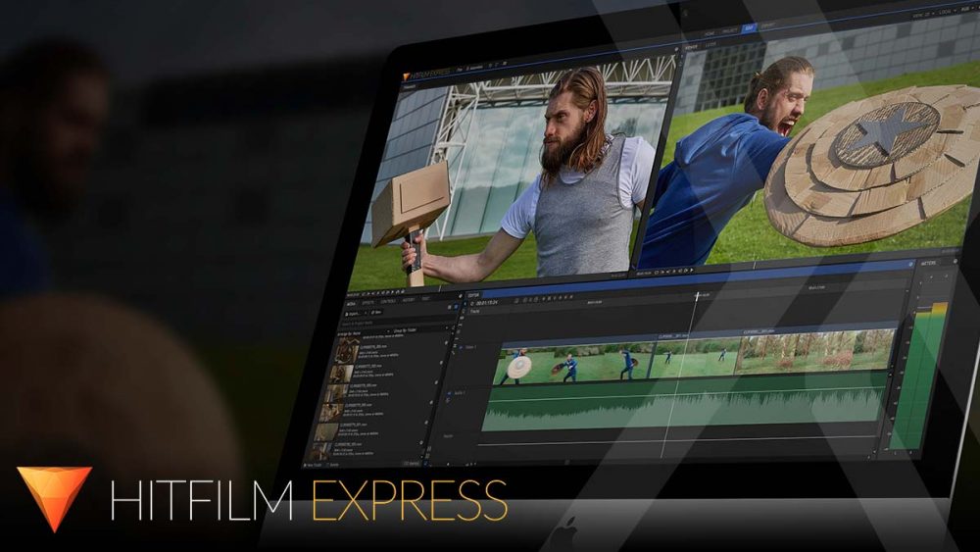The image size is (980, 552).
Task: Click the HitFilm Express logo in app header
Action: pos(427,75)
